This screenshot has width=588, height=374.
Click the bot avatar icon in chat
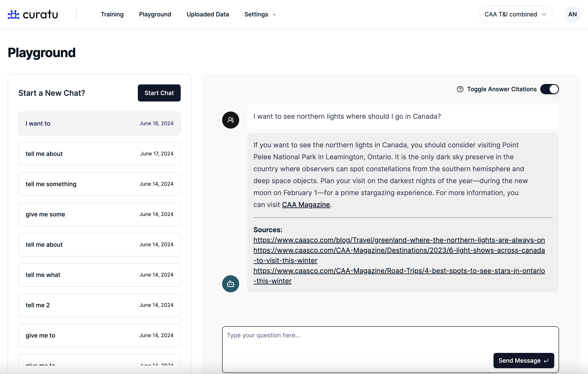coord(230,284)
